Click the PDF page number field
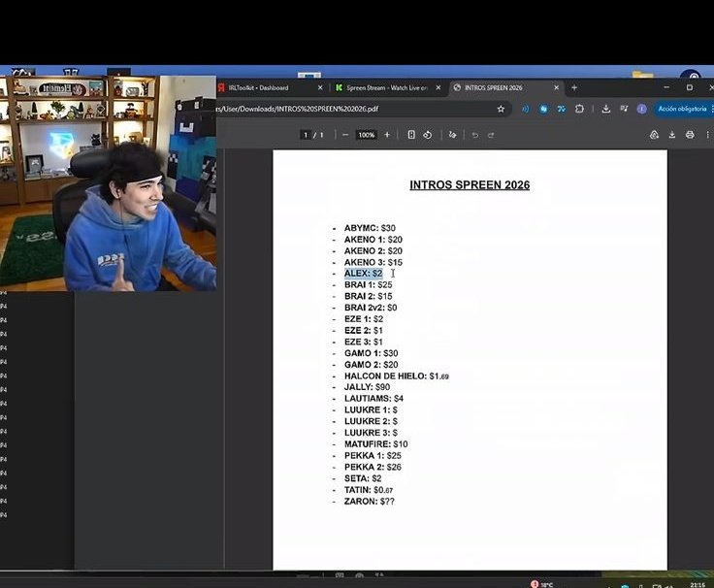The height and width of the screenshot is (588, 714). click(x=306, y=135)
